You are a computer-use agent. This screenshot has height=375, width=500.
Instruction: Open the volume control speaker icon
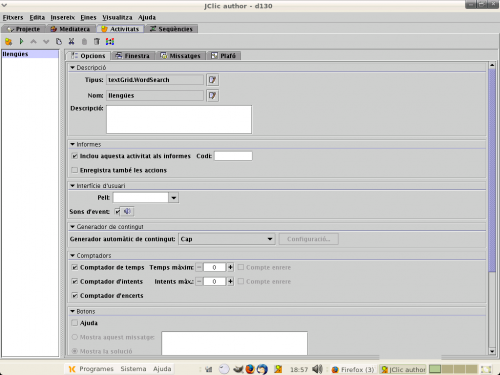click(x=317, y=369)
